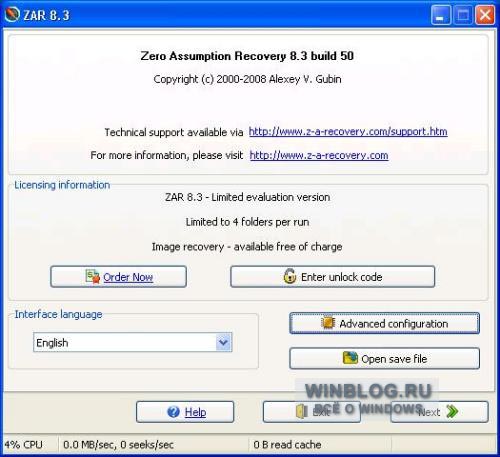Viewport: 500px width, 457px height.
Task: Click the Enter unlock code button
Action: point(332,277)
